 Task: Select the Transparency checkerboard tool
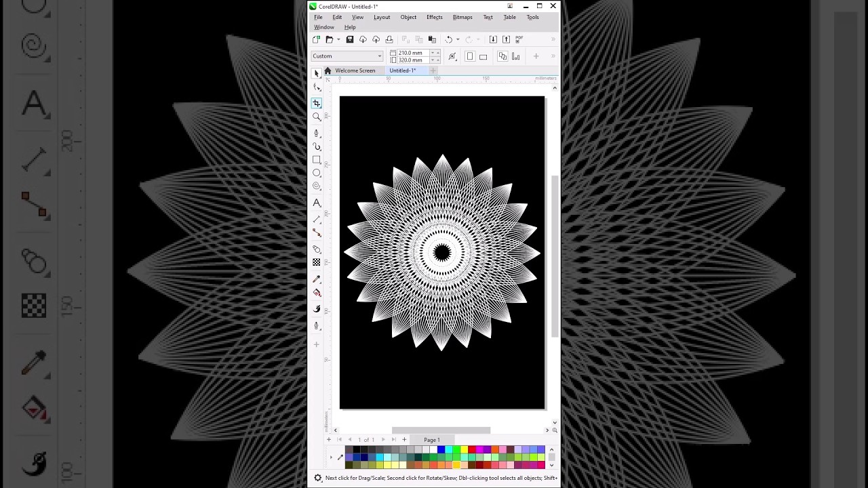pyautogui.click(x=316, y=262)
